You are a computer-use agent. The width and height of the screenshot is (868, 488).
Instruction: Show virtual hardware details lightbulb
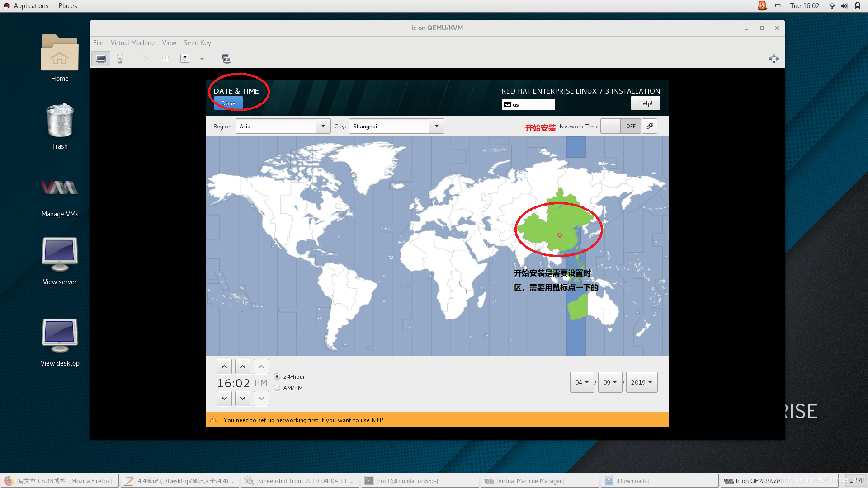[120, 59]
